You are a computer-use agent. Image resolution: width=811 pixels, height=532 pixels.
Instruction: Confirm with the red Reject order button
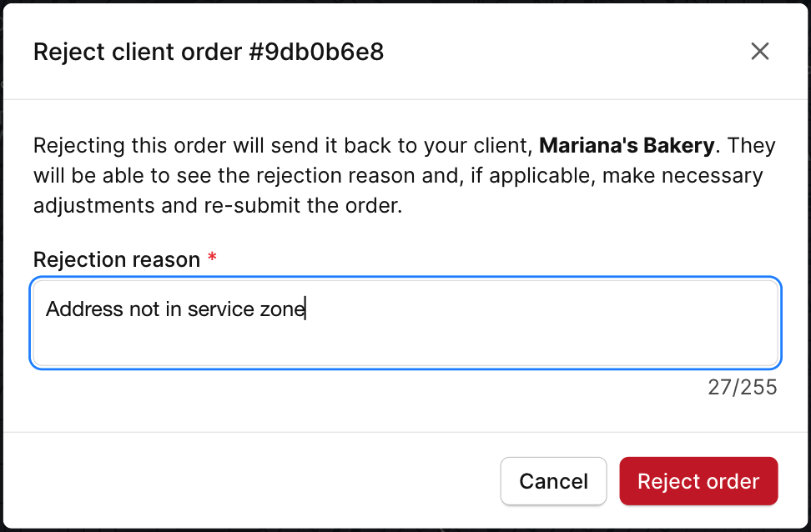pos(698,481)
